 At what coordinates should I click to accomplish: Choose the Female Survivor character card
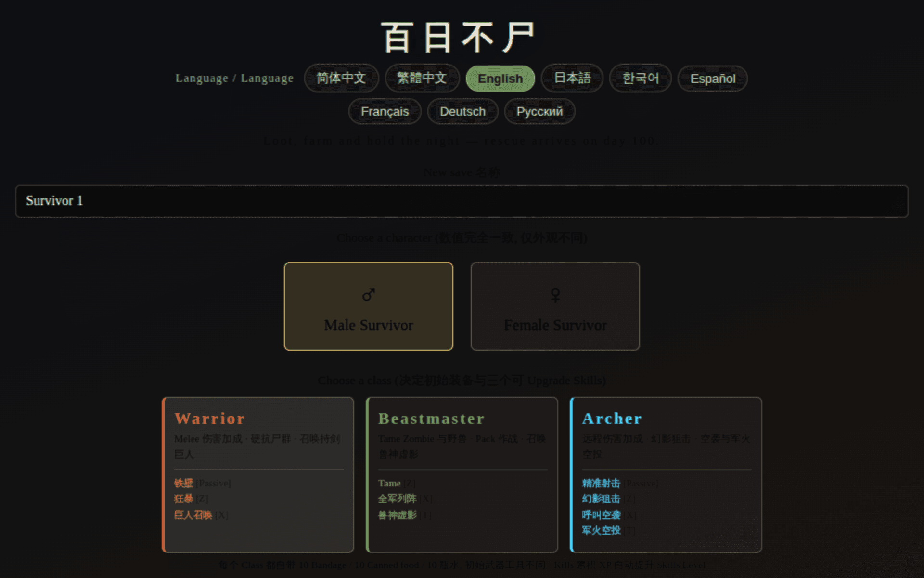[x=555, y=306]
